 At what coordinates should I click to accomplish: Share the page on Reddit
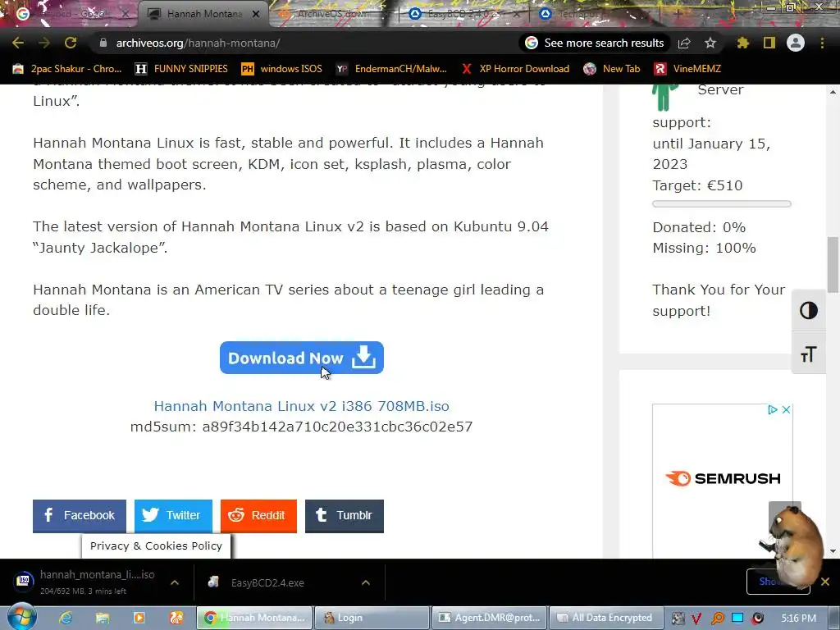[x=258, y=516]
